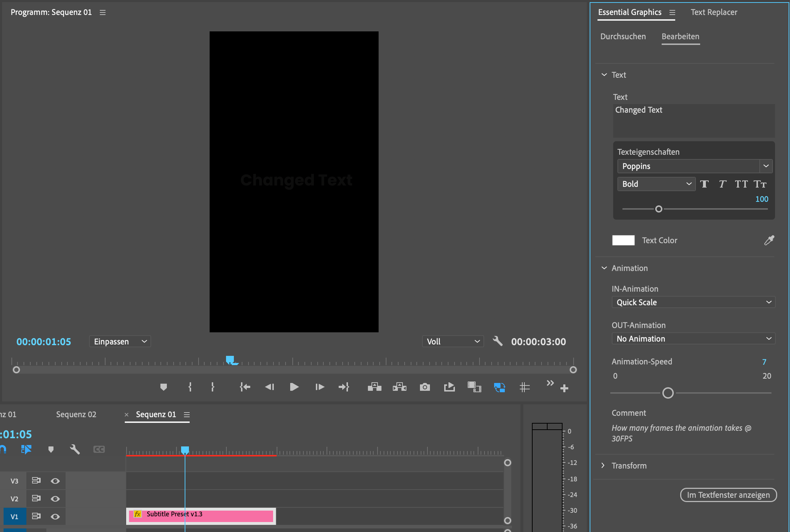Click the Linked Selection icon in the timeline
Viewport: 790px width, 532px height.
point(27,449)
